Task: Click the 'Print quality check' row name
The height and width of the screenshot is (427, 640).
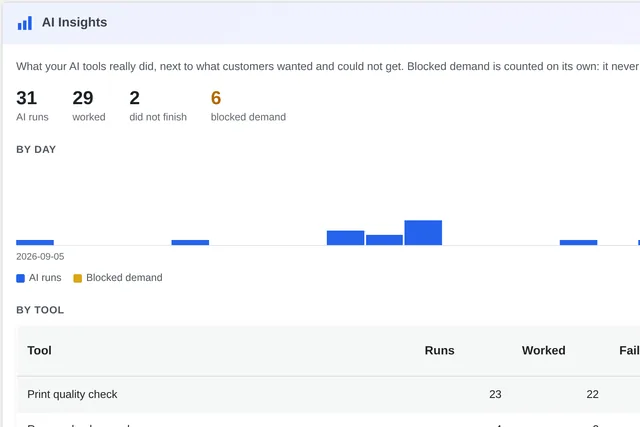Action: tap(72, 394)
